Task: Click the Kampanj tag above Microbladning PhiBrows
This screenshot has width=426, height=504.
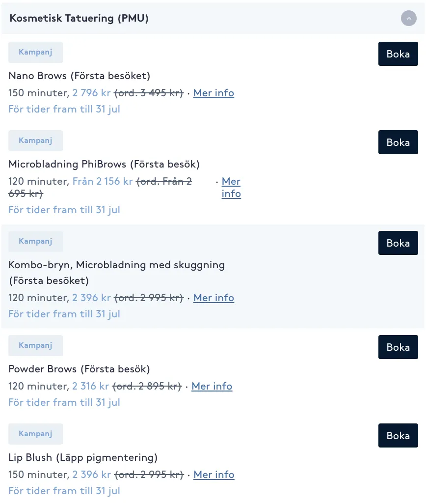Action: pyautogui.click(x=36, y=140)
